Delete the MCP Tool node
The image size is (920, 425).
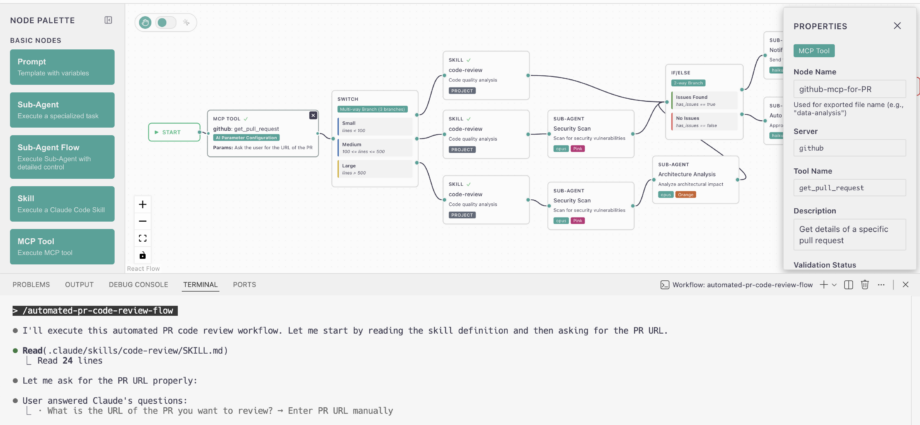click(313, 116)
